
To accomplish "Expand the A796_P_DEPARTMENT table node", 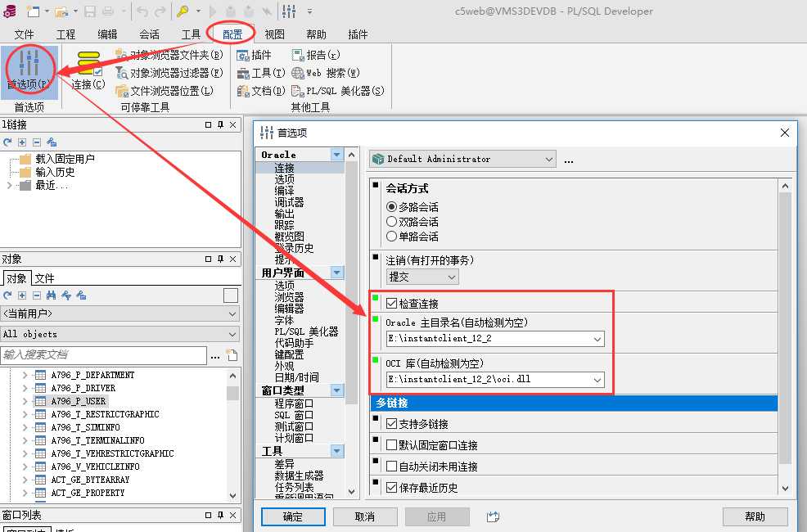I will pyautogui.click(x=25, y=375).
